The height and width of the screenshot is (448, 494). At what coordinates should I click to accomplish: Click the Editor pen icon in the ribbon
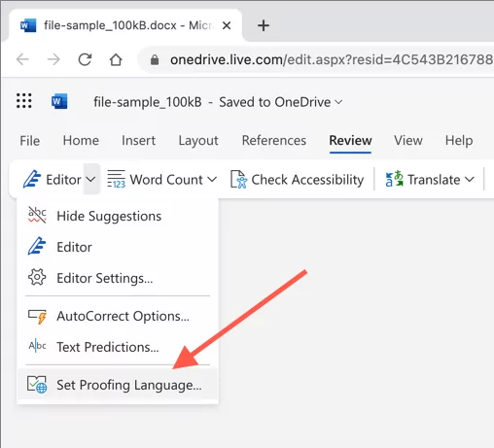pyautogui.click(x=32, y=179)
